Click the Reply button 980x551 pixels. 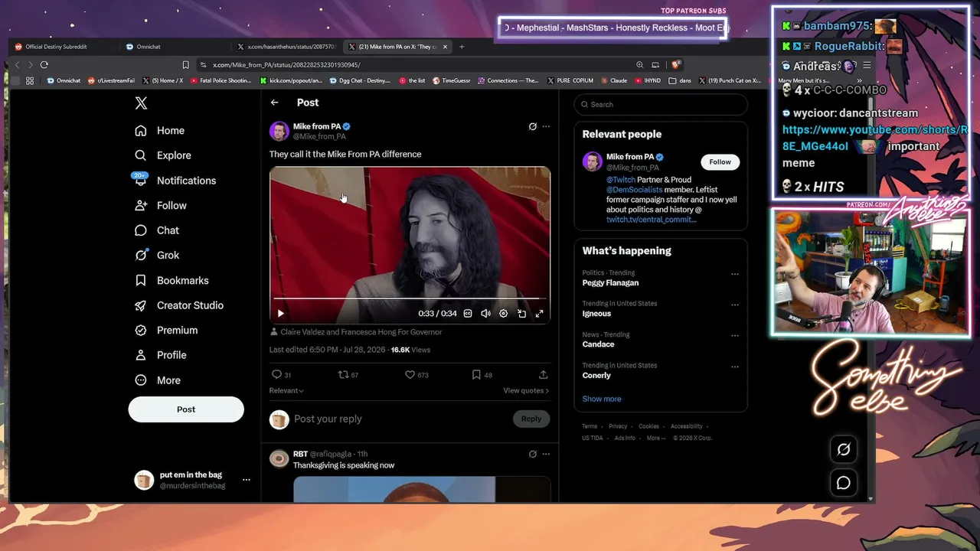click(531, 419)
